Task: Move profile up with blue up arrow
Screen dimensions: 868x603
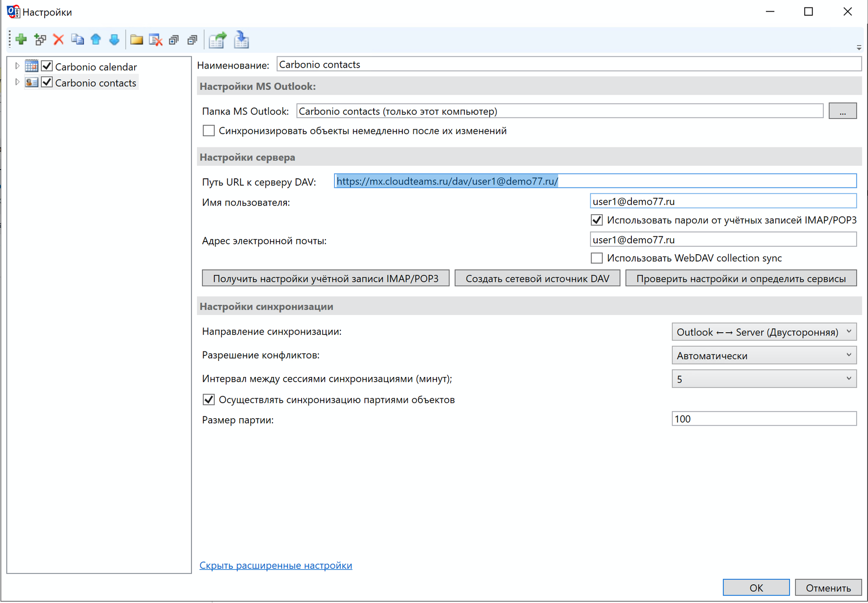Action: pos(96,40)
